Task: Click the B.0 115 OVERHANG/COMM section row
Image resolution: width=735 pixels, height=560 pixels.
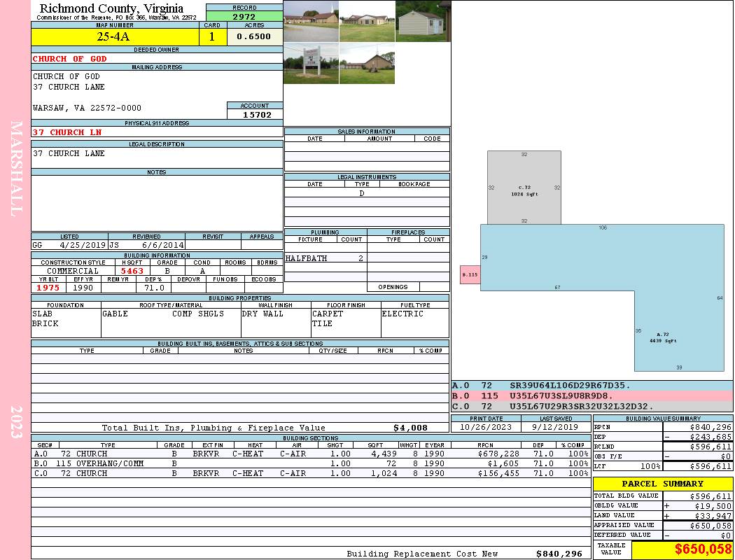Action: click(x=310, y=463)
